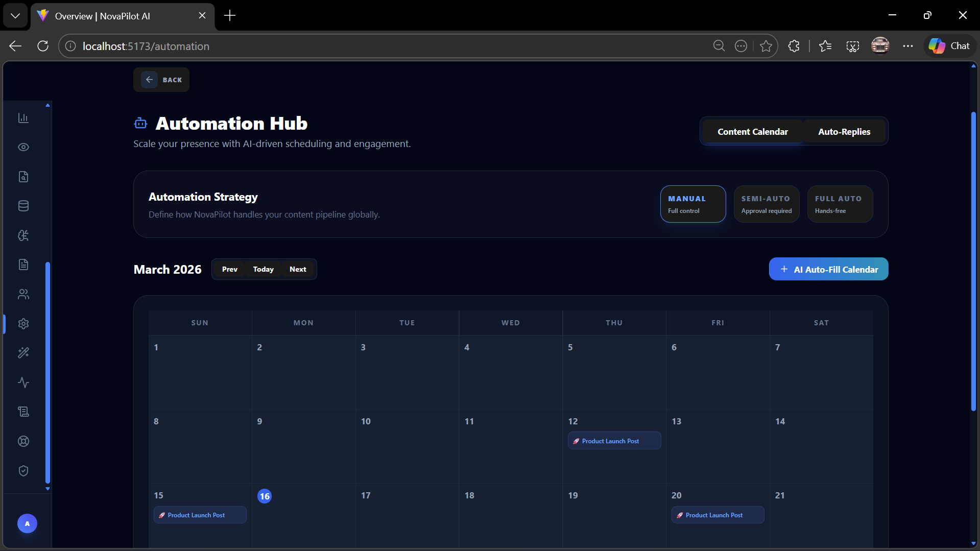Image resolution: width=980 pixels, height=551 pixels.
Task: Select the users group sidebar icon
Action: pyautogui.click(x=23, y=294)
